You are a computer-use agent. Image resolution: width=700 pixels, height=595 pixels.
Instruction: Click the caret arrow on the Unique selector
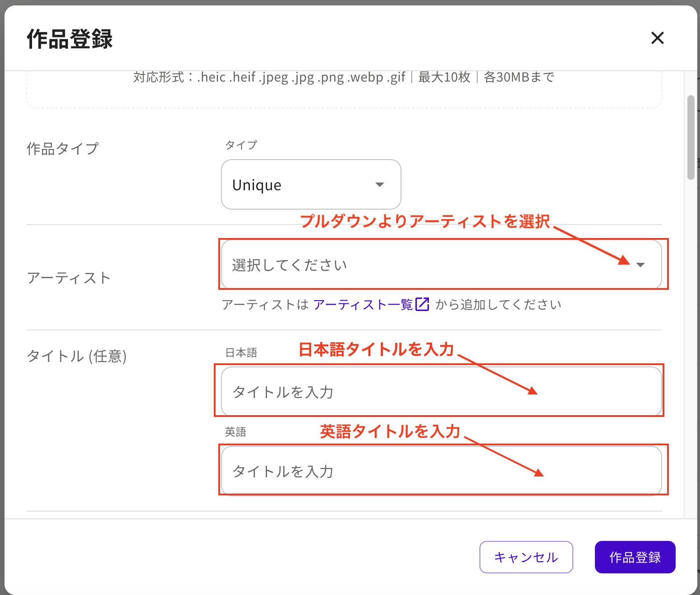[x=379, y=184]
